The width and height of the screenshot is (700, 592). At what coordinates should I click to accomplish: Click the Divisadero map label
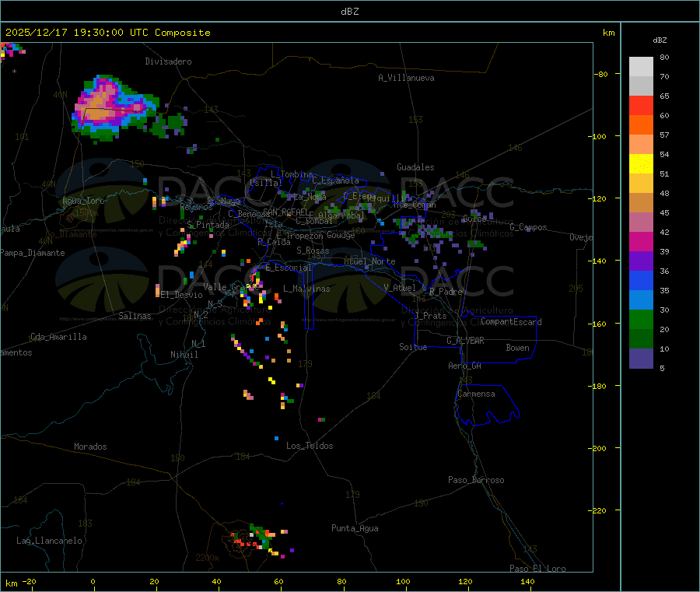coord(168,61)
